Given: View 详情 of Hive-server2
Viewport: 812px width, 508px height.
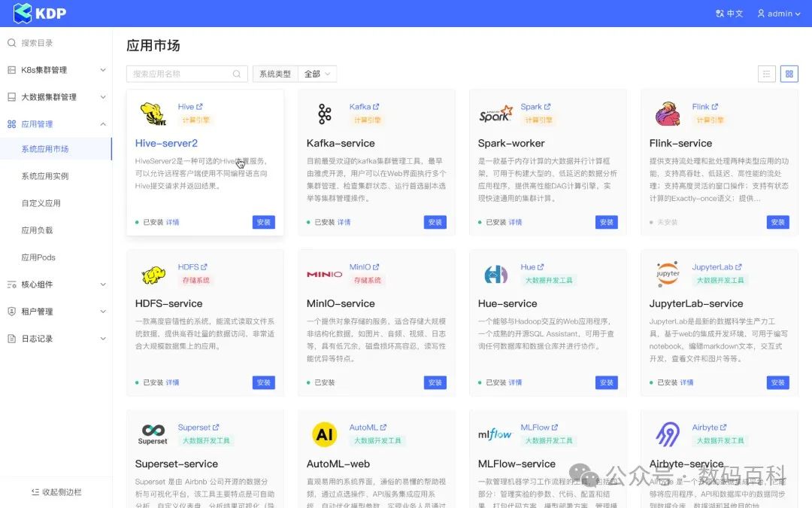Looking at the screenshot, I should [x=172, y=222].
